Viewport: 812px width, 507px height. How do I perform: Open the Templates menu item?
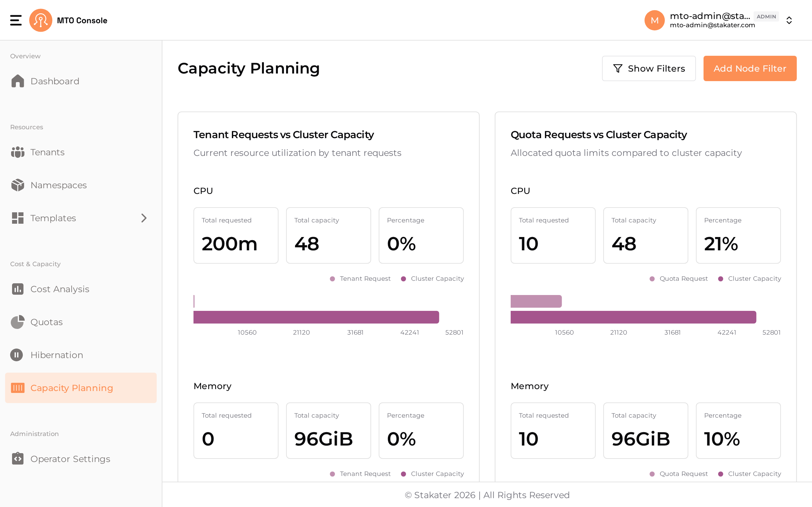pyautogui.click(x=81, y=218)
